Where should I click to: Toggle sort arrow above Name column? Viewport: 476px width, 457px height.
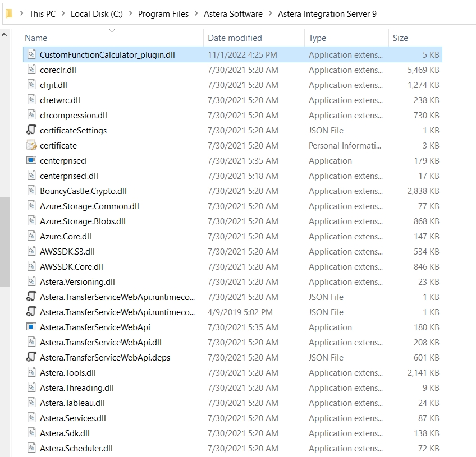(x=112, y=31)
